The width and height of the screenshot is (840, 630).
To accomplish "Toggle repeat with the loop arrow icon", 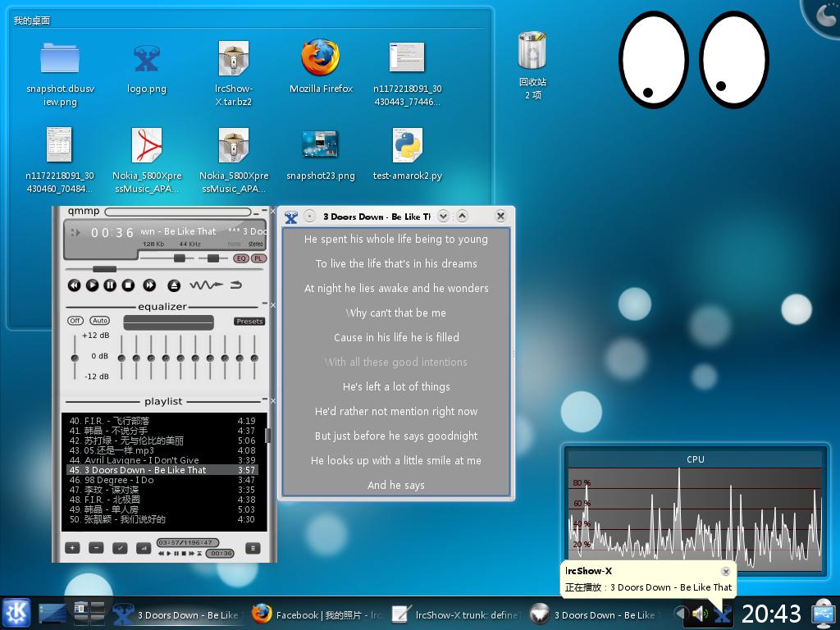I will tap(236, 285).
